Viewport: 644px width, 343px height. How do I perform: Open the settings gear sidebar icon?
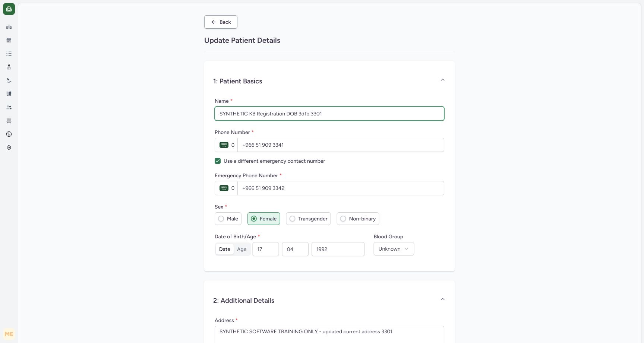(x=9, y=147)
